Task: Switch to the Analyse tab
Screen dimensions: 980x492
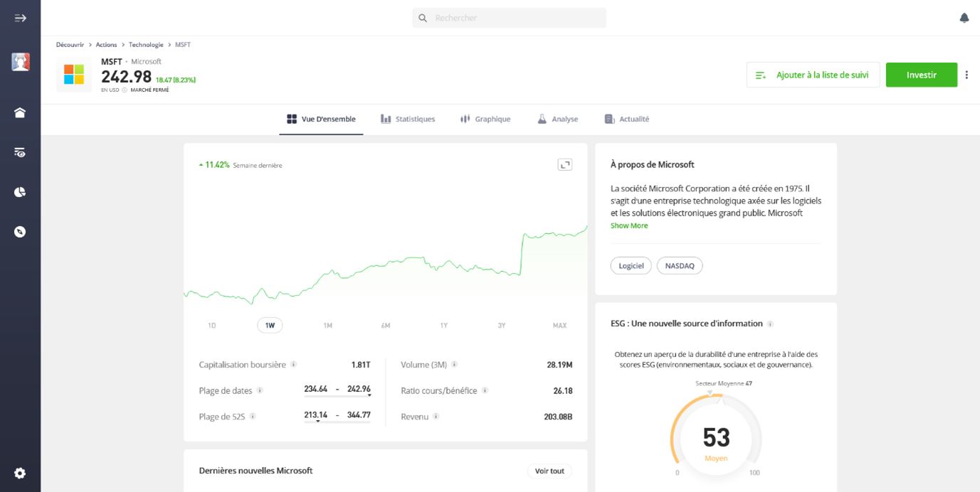Action: (557, 119)
